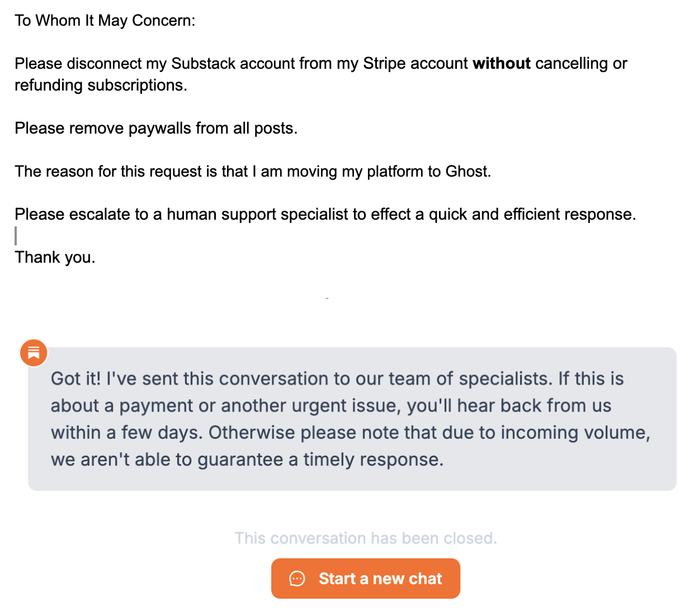Click the chat bubble icon on the orange button
689x616 pixels.
297,579
